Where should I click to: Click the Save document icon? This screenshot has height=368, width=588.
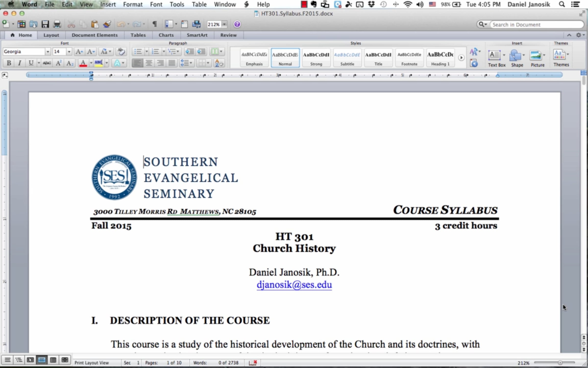[45, 24]
